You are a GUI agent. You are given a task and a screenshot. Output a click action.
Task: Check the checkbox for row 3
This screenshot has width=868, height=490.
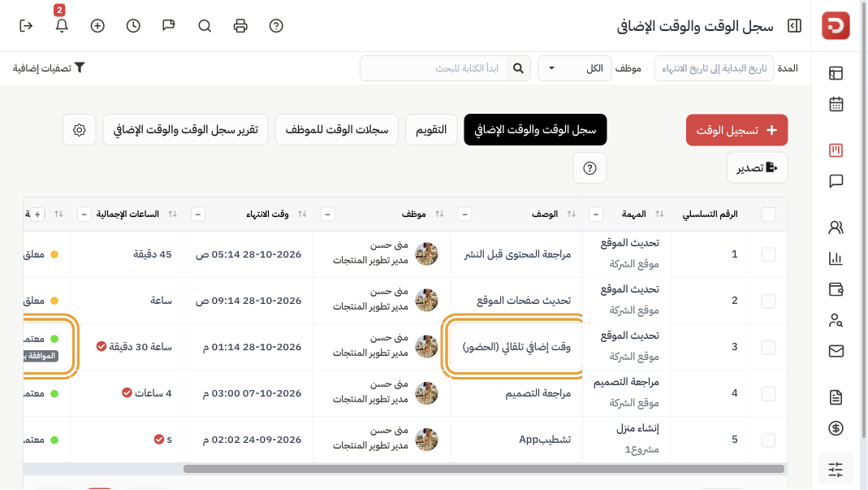(768, 347)
